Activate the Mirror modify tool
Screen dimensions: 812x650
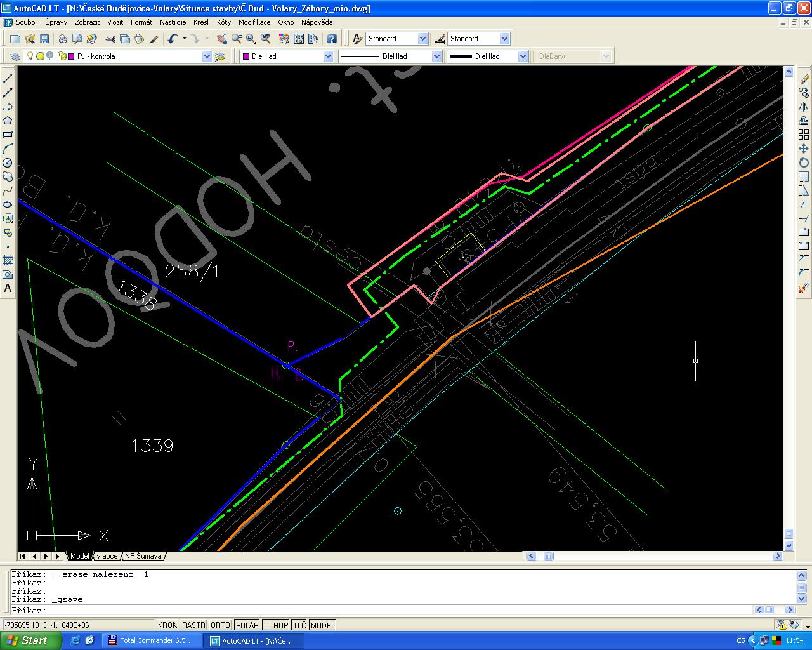[x=804, y=107]
